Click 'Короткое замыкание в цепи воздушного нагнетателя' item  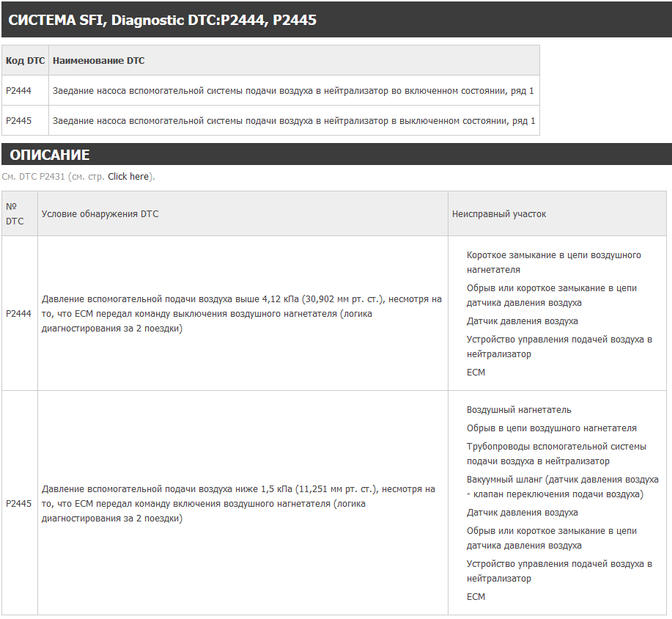click(x=554, y=262)
